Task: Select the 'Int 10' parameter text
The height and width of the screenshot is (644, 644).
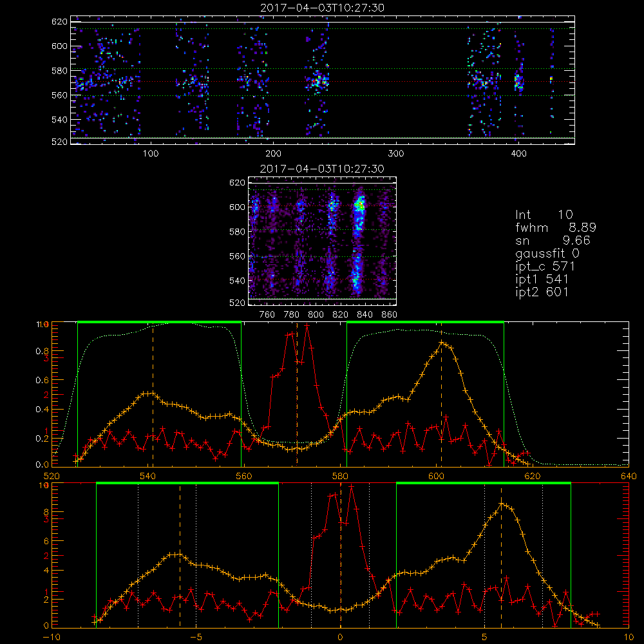Action: click(x=544, y=214)
